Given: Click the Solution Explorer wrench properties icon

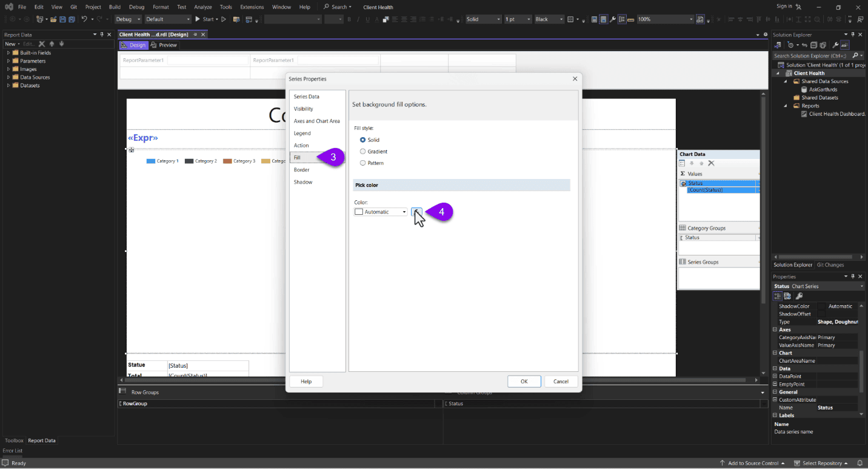Looking at the screenshot, I should click(x=835, y=45).
